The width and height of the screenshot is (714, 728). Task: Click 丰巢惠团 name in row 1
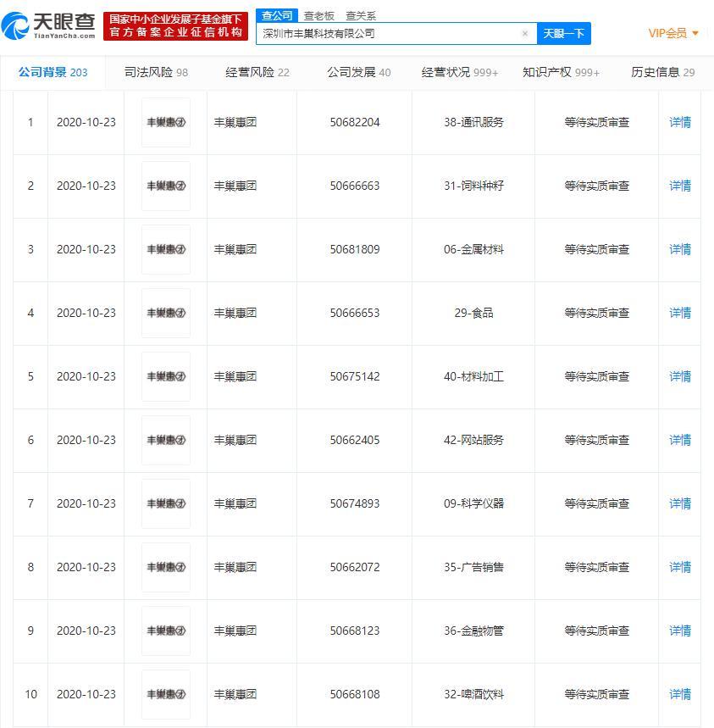coord(235,122)
